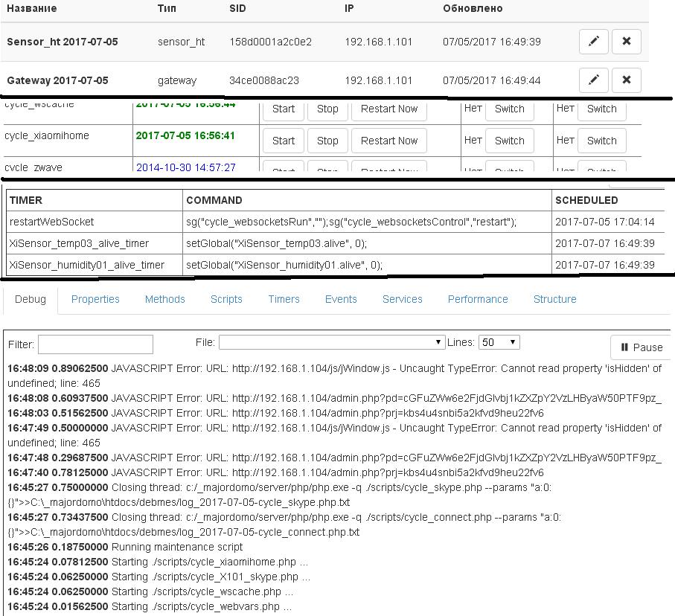675x616 pixels.
Task: Open Sensor_ht 2017-07-05 device entry
Action: (63, 42)
